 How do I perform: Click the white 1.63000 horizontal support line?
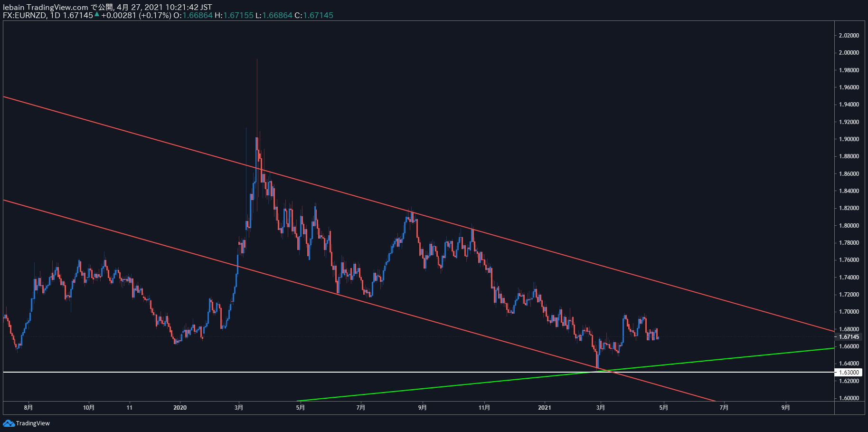click(x=418, y=372)
